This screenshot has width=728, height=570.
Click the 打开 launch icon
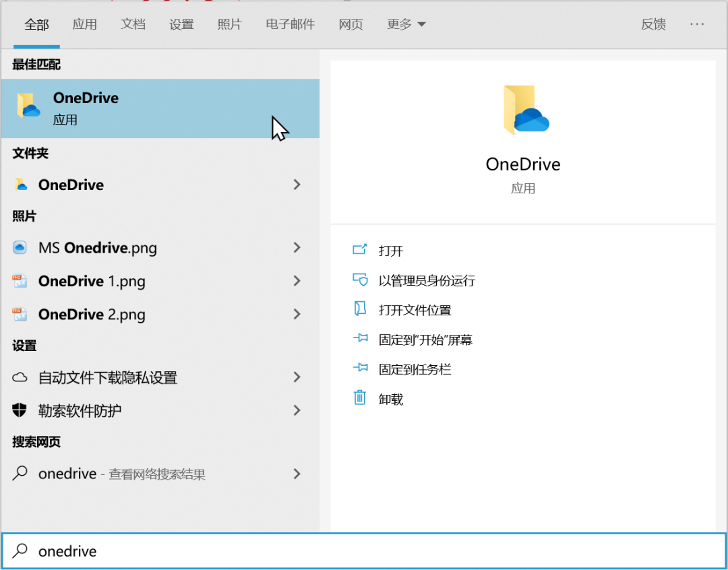(x=359, y=249)
